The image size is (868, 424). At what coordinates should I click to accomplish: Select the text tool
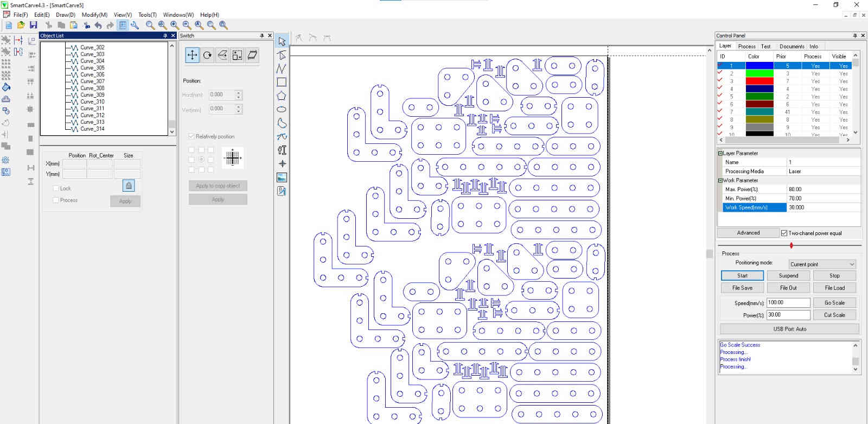coord(282,150)
